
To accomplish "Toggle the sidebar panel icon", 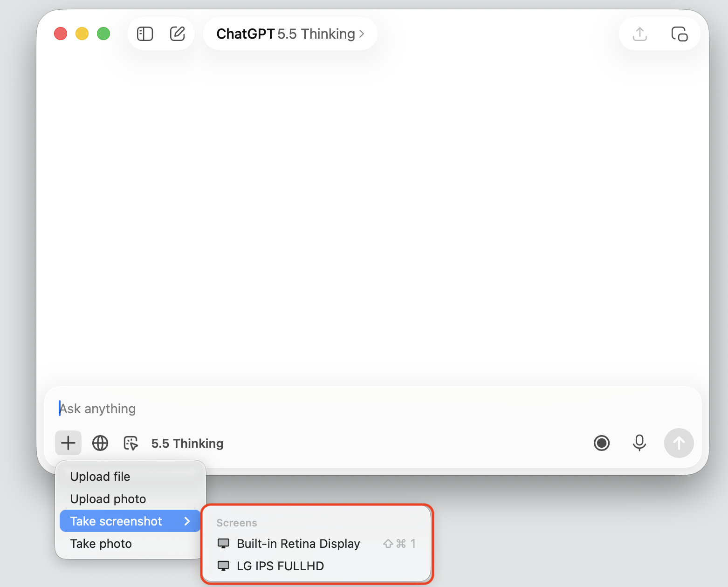I will tap(145, 34).
